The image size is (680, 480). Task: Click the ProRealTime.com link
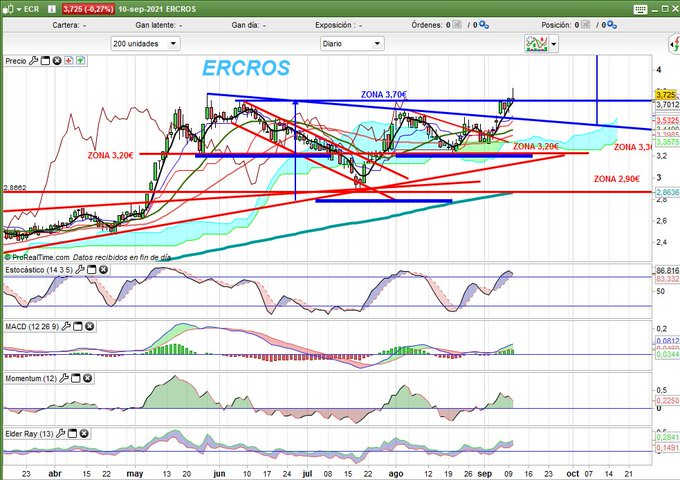[x=40, y=257]
